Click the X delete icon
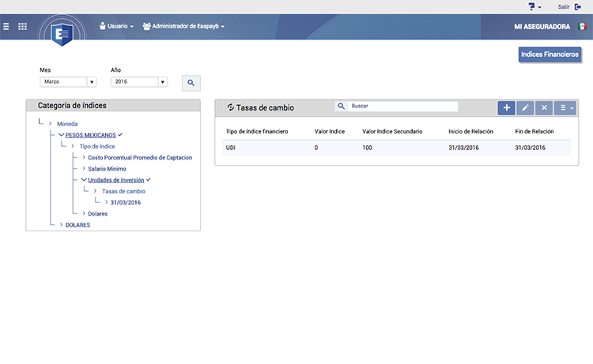This screenshot has height=364, width=593. pyautogui.click(x=544, y=108)
